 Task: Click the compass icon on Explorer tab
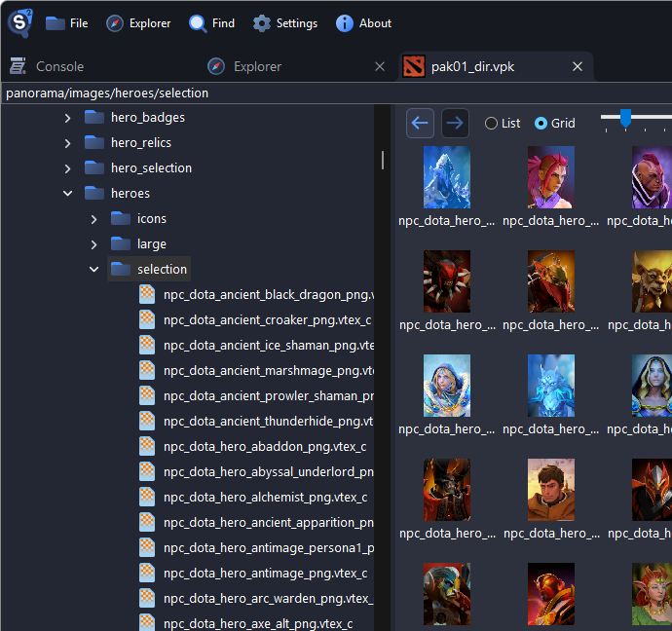click(x=216, y=66)
